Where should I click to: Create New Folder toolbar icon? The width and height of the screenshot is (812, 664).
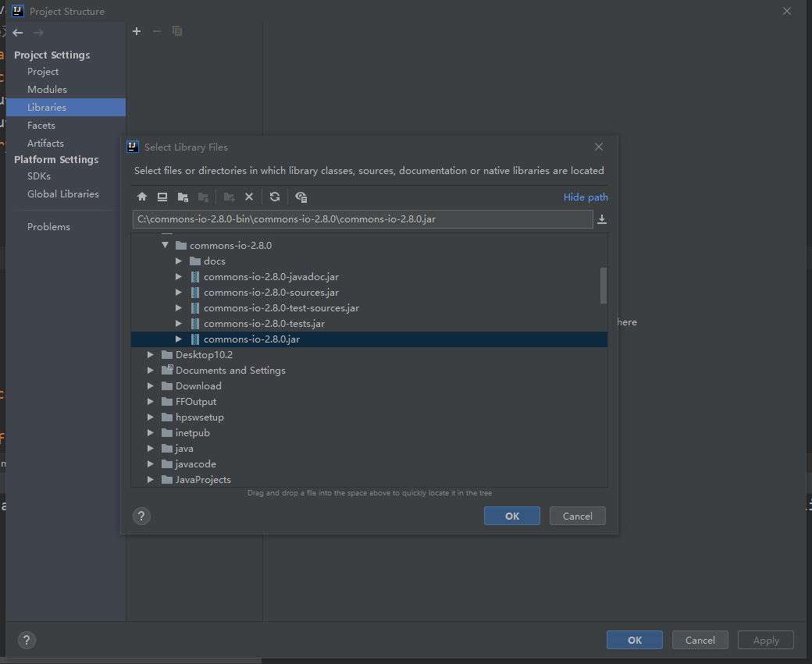coord(229,197)
